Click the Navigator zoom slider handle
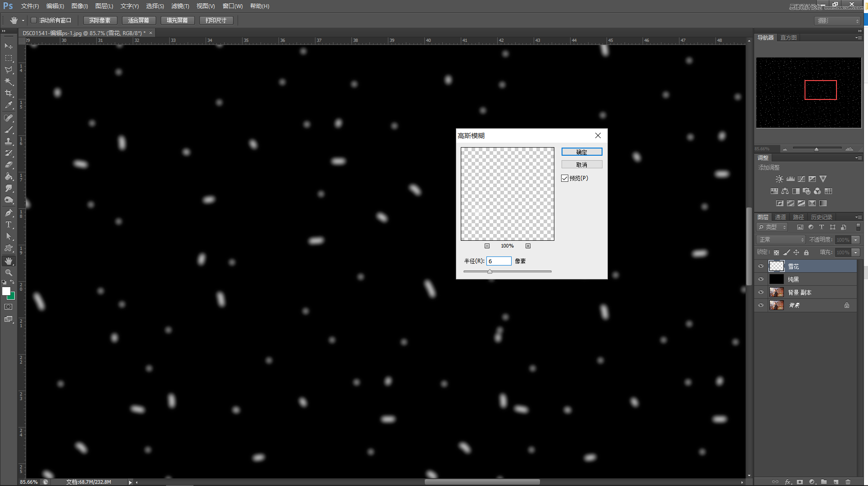This screenshot has width=868, height=486. pyautogui.click(x=816, y=149)
